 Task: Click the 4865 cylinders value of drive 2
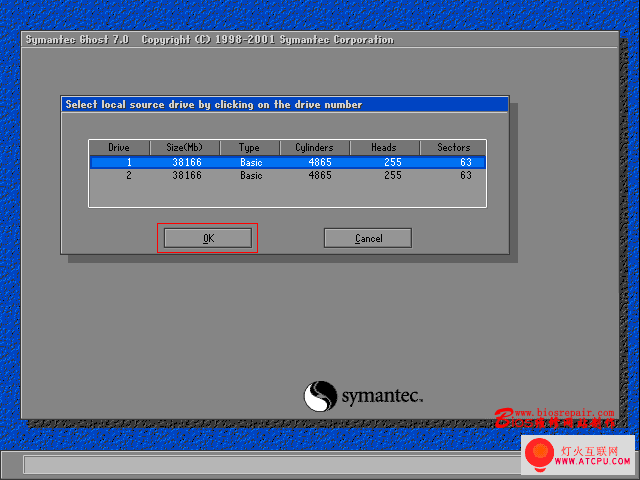(320, 176)
